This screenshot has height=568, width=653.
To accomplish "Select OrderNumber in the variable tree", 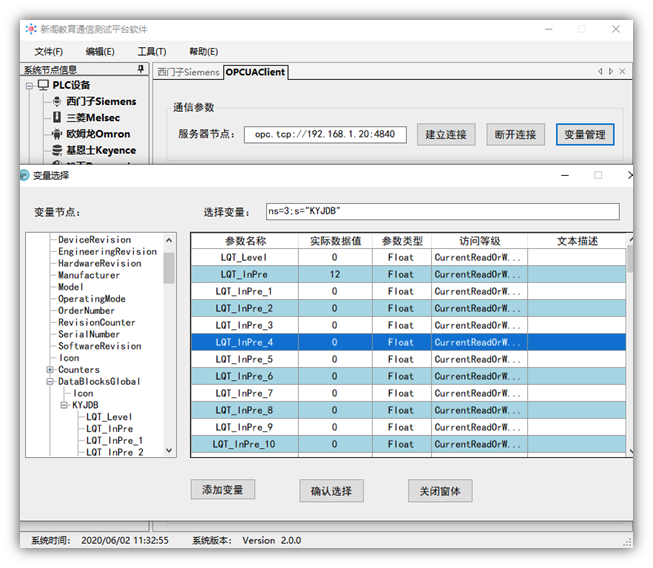I will point(86,311).
